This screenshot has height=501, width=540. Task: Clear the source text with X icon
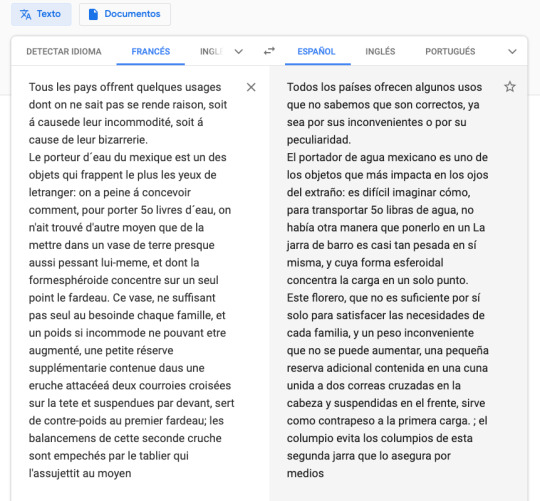251,87
